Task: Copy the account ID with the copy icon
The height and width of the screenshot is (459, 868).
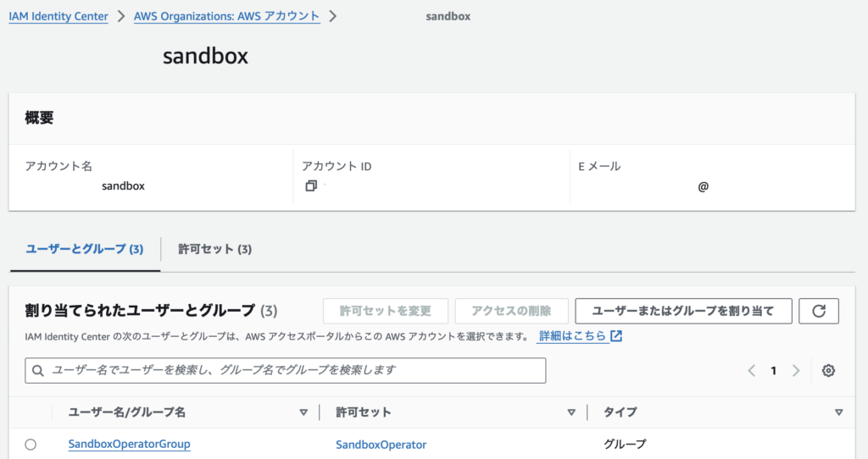Action: coord(311,185)
